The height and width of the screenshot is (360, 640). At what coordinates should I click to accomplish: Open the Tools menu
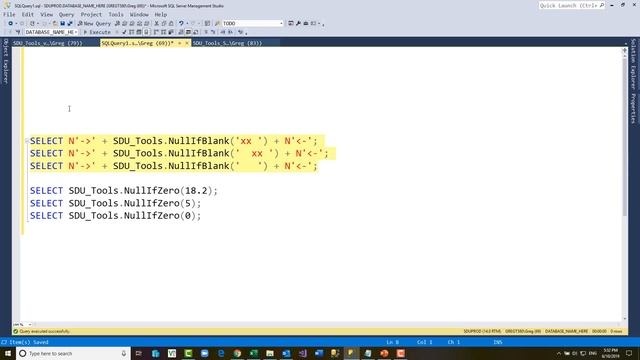116,14
